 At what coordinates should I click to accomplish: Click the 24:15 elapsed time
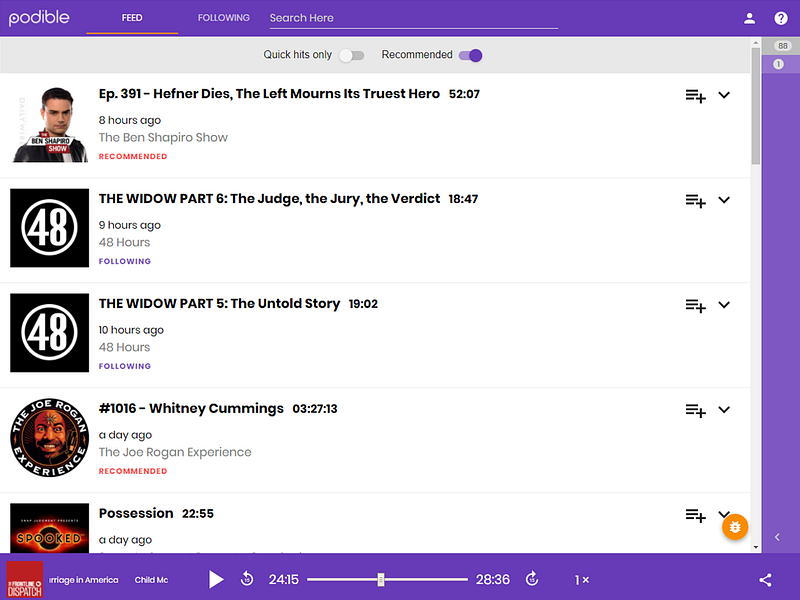(x=284, y=580)
